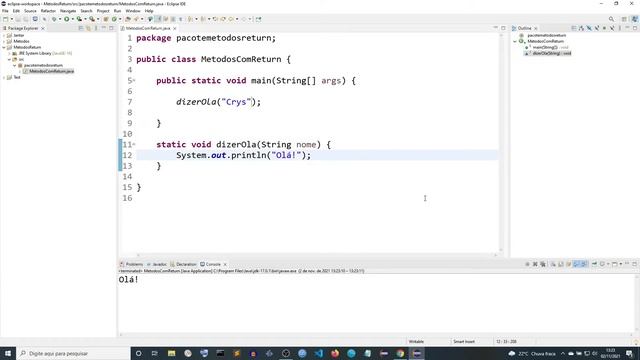Image resolution: width=640 pixels, height=360 pixels.
Task: Click Remove All Terminated Launches in Console
Action: [x=543, y=264]
